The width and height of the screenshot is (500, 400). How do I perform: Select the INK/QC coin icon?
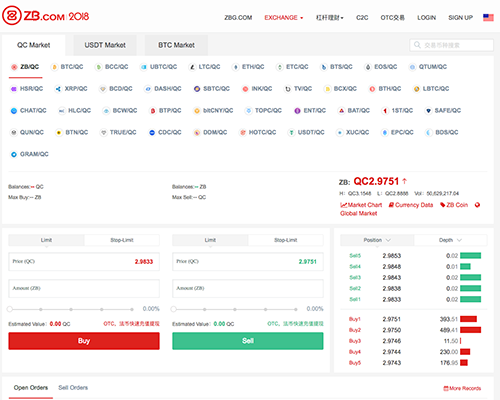(245, 89)
